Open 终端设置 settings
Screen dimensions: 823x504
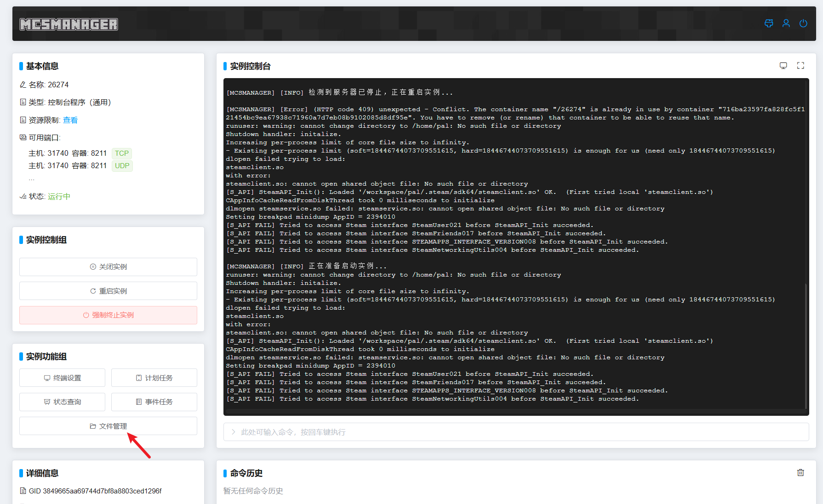[x=62, y=378]
